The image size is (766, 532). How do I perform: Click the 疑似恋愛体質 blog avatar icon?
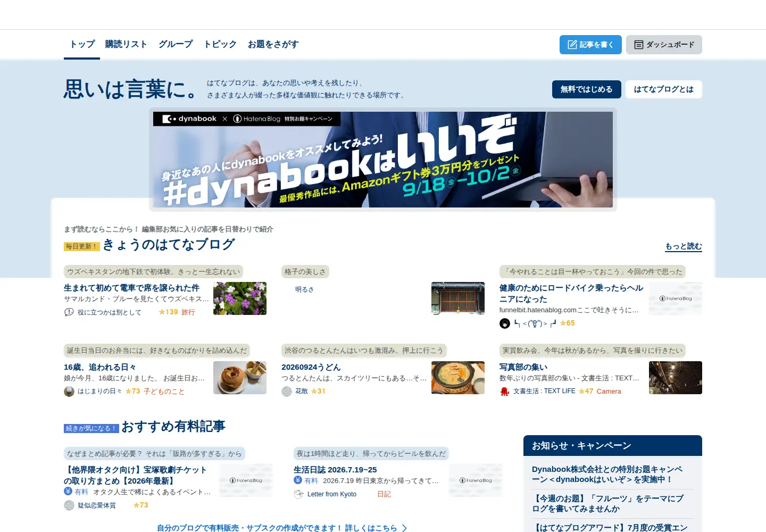tap(69, 505)
